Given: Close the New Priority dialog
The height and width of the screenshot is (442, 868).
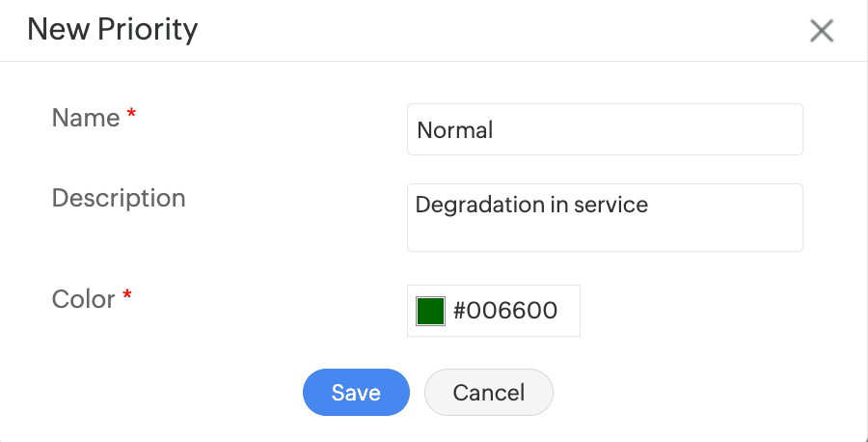Looking at the screenshot, I should click(x=821, y=31).
